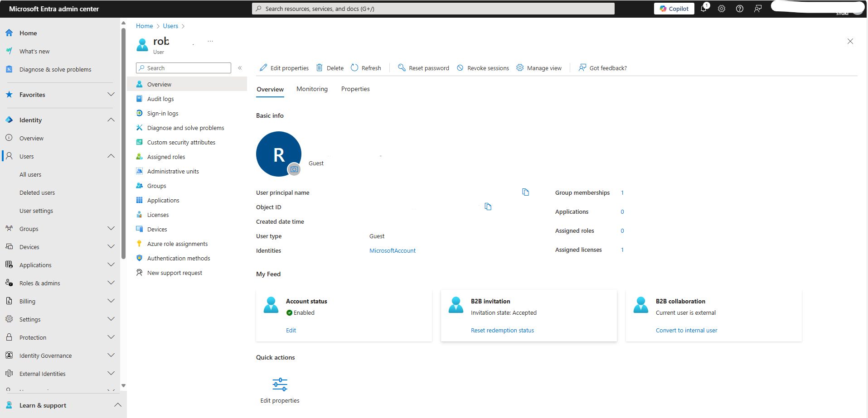Click the top bar feedback person icon
Screen dimensions: 868x418
[758, 9]
